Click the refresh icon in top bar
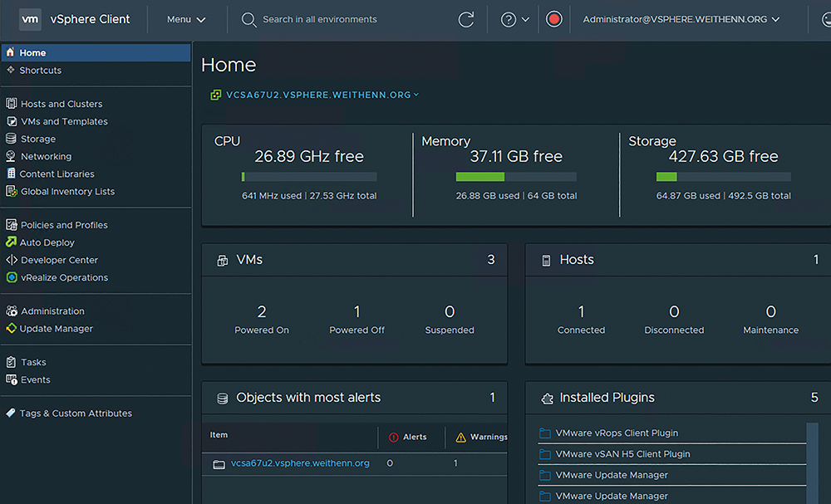 (x=466, y=20)
